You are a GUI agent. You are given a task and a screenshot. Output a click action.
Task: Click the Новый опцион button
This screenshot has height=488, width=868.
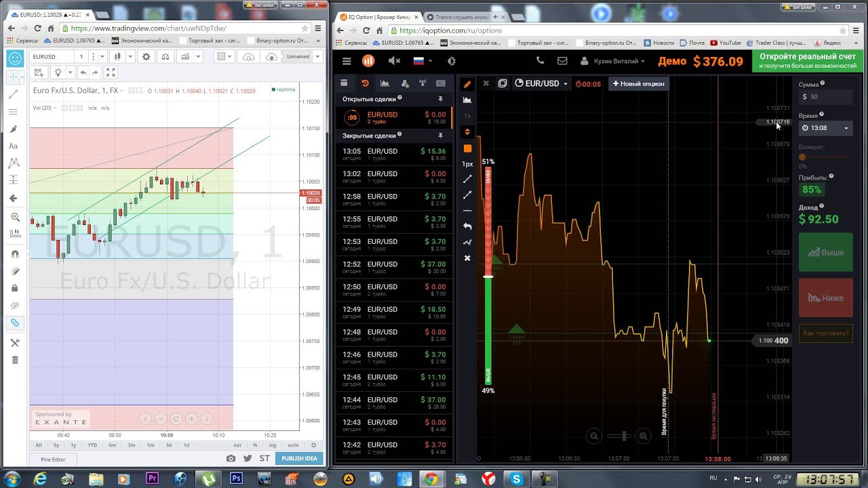point(639,83)
